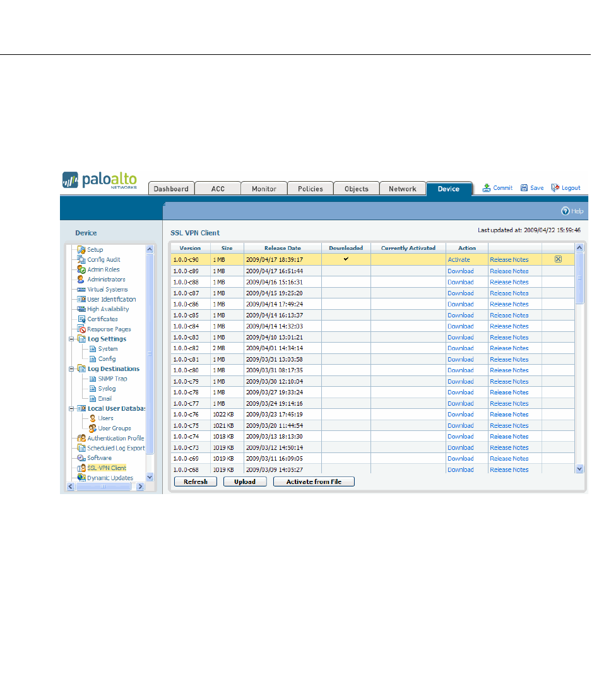
Task: Click the Config Audit icon
Action: pos(81,259)
